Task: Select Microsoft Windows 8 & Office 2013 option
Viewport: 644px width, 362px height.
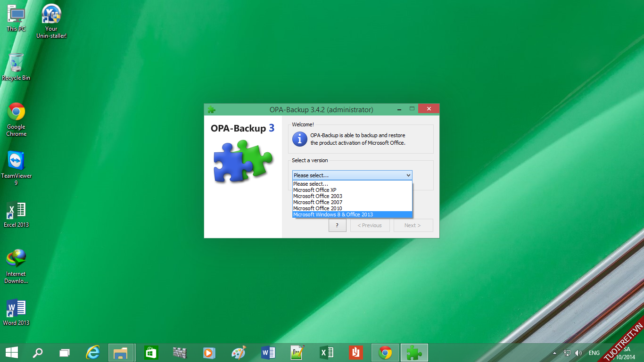Action: pos(333,214)
